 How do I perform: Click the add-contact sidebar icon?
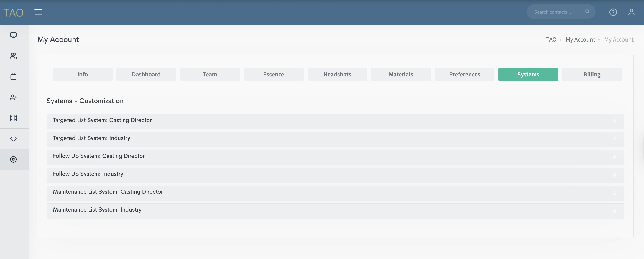(13, 97)
